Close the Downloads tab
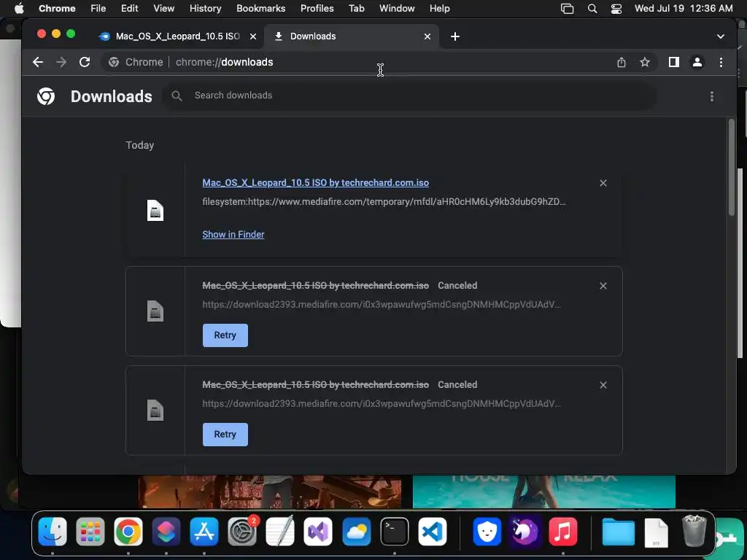This screenshot has width=747, height=560. tap(427, 36)
